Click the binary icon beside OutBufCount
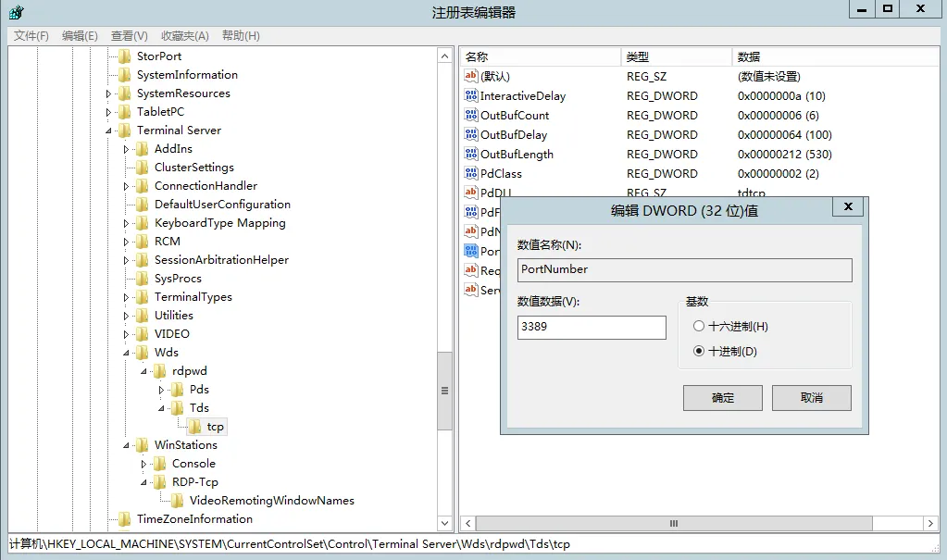Image resolution: width=947 pixels, height=560 pixels. click(469, 115)
